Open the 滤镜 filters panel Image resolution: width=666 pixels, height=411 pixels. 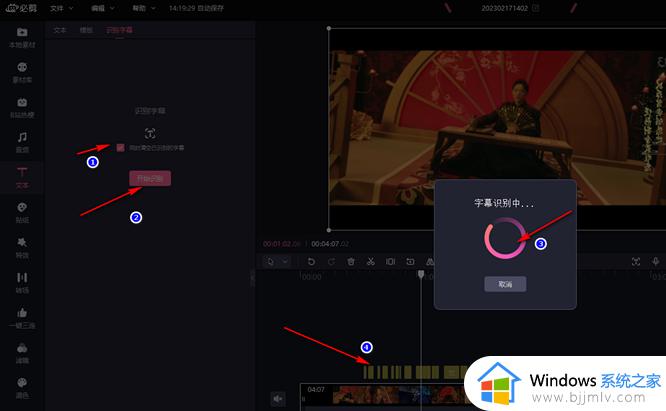tap(22, 353)
